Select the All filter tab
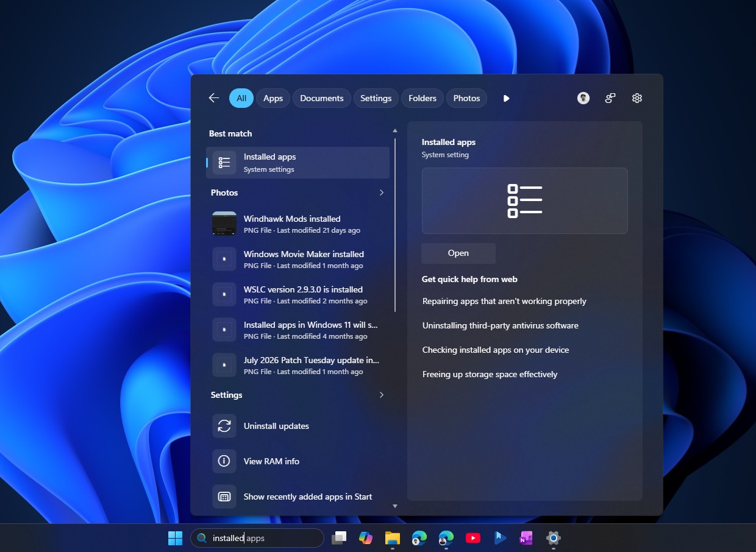The image size is (756, 552). 241,98
